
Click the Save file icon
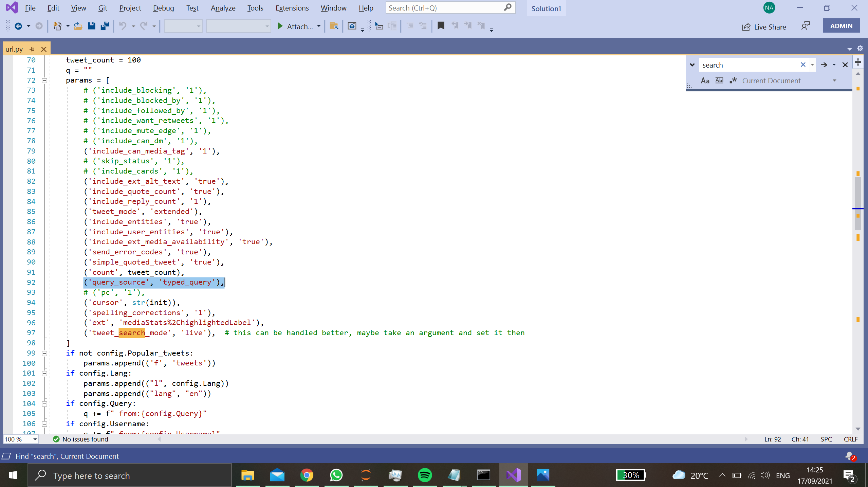coord(91,26)
